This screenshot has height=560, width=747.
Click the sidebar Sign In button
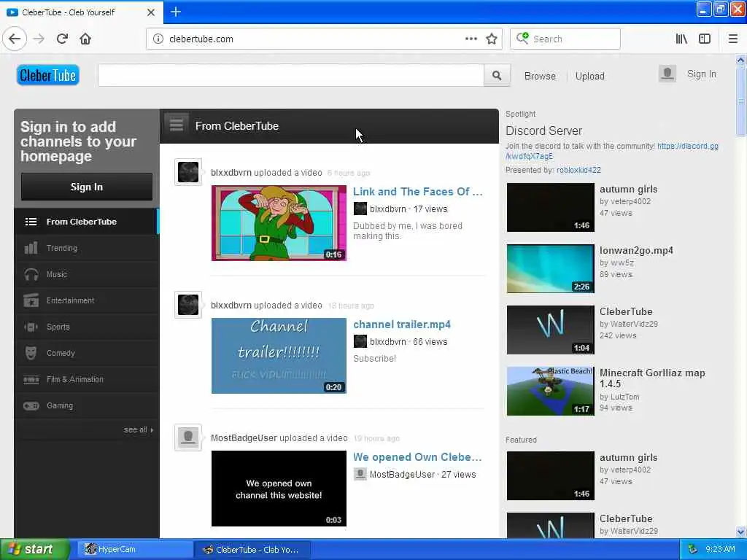click(x=87, y=187)
